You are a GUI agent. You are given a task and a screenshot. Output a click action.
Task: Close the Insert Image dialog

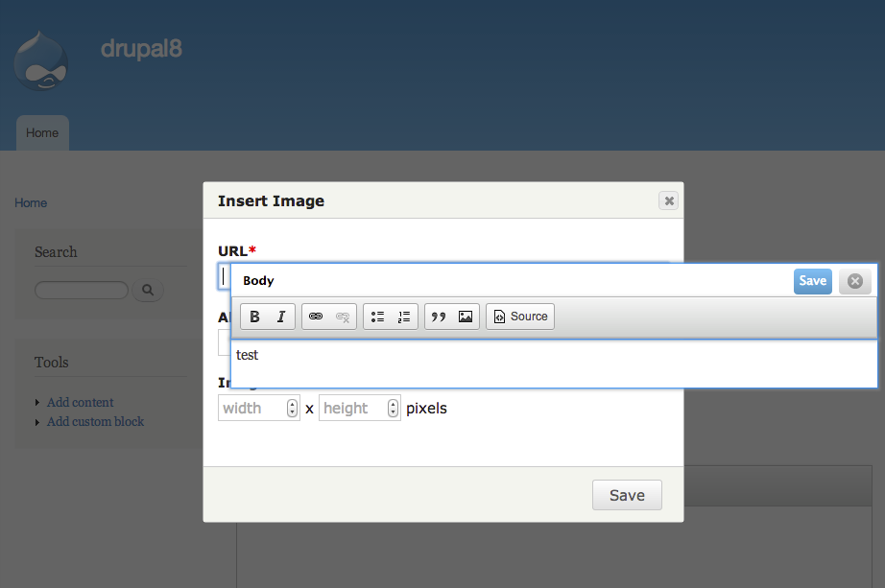[669, 200]
